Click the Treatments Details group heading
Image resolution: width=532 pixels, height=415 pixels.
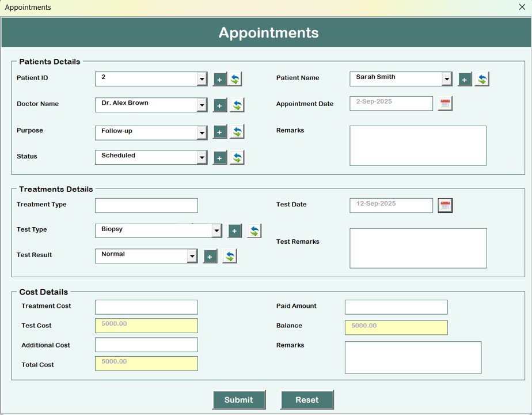click(x=56, y=189)
